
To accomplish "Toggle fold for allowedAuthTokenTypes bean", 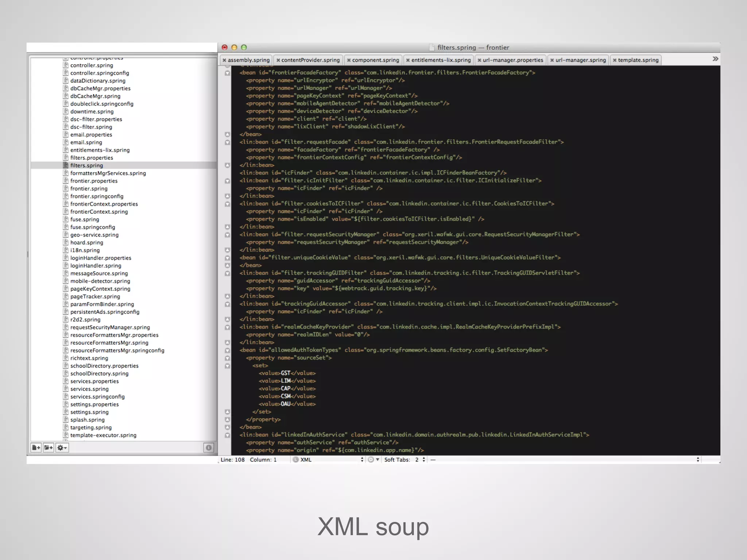I will [227, 350].
